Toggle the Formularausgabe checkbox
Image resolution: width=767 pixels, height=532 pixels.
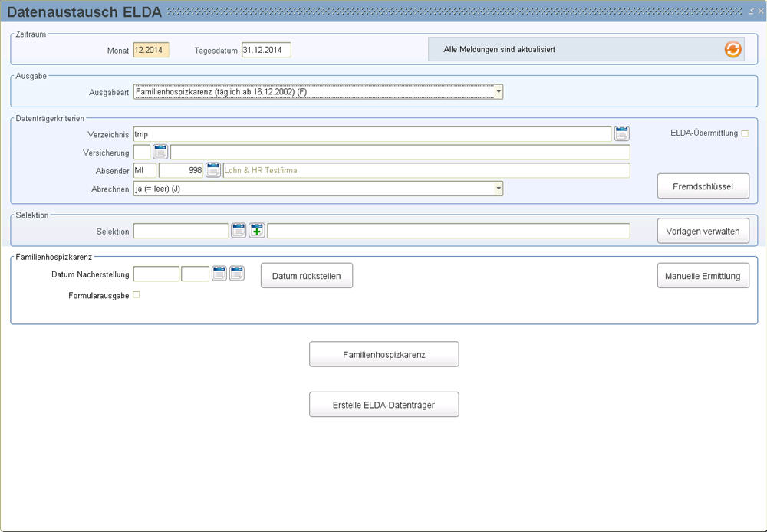[x=137, y=294]
